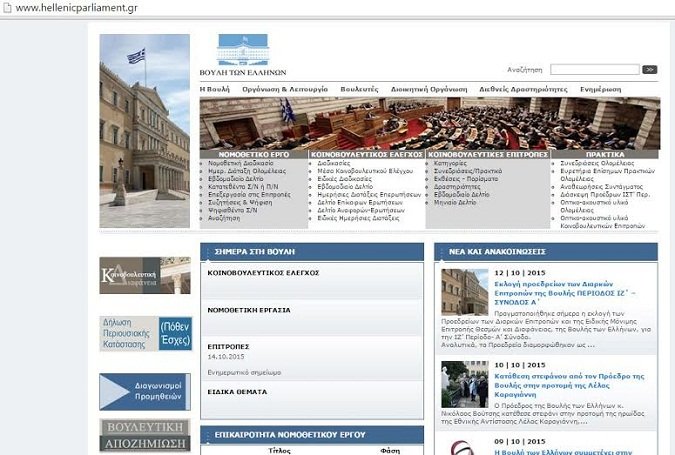Focus the Αναζήτηση search field

(595, 69)
